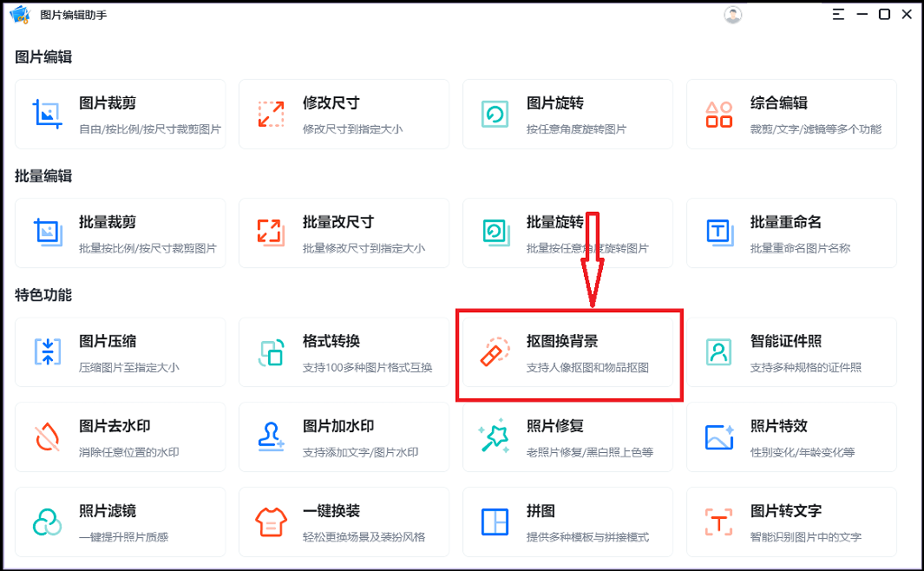Image resolution: width=924 pixels, height=571 pixels.
Task: Click the 批量旋转 batch rotate icon
Action: pyautogui.click(x=496, y=233)
